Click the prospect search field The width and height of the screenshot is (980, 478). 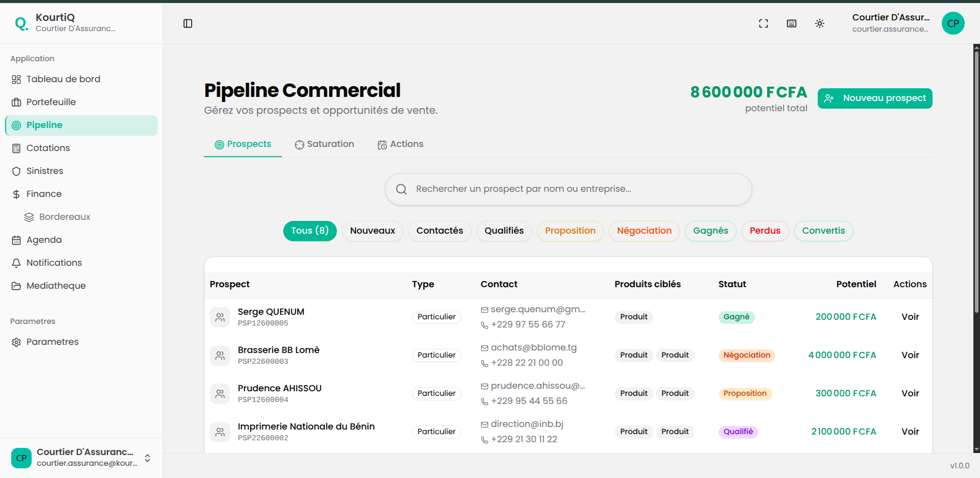pos(568,189)
